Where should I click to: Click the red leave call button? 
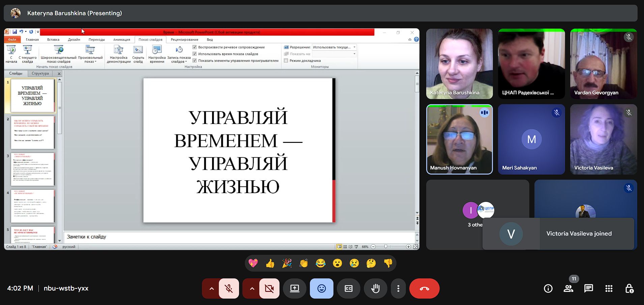point(424,288)
